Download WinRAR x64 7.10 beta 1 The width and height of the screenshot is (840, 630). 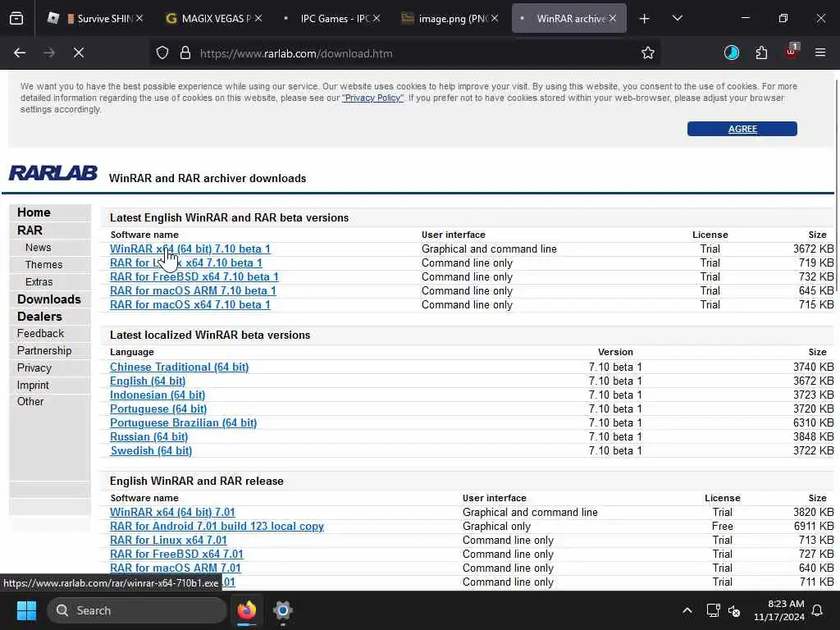[190, 249]
